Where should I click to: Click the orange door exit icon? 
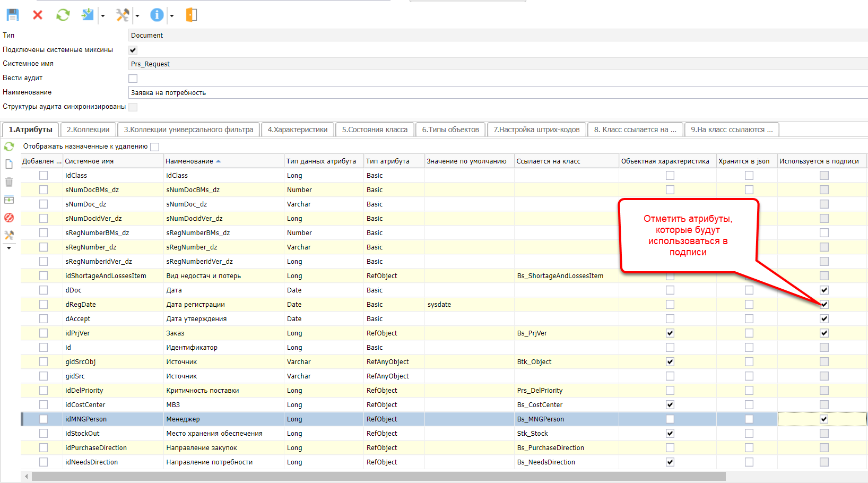pos(192,15)
